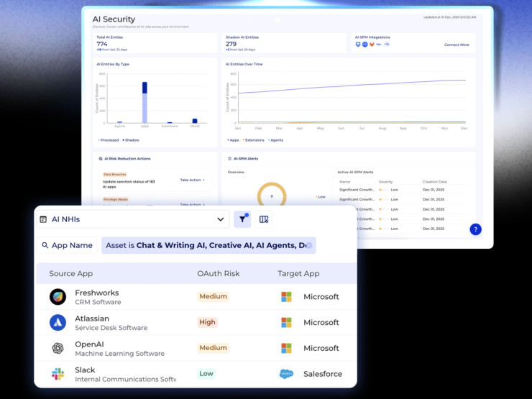
Task: Click the Medium risk badge for Freshworks
Action: 213,296
